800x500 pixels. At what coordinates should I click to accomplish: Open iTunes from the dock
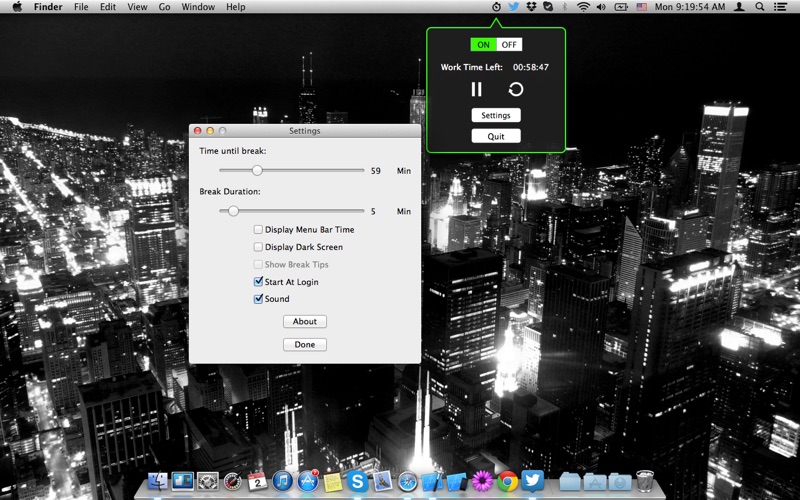(282, 481)
